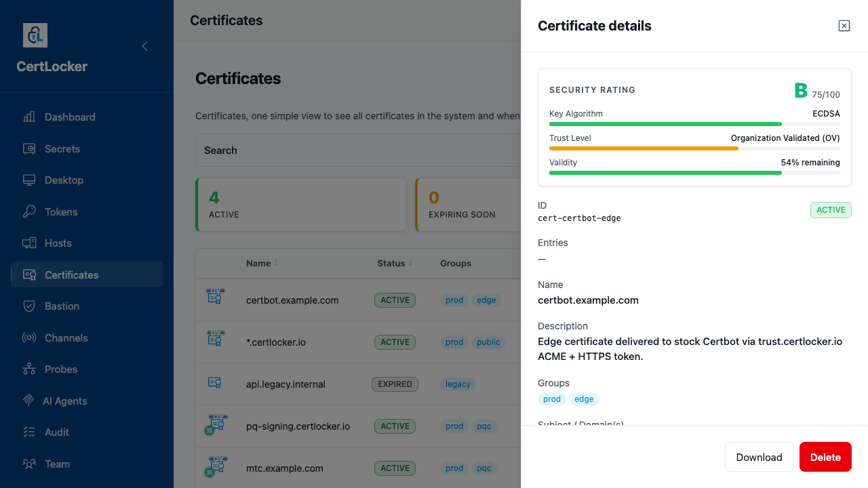Click the Expiring Soon summary card
868x488 pixels.
(x=468, y=205)
